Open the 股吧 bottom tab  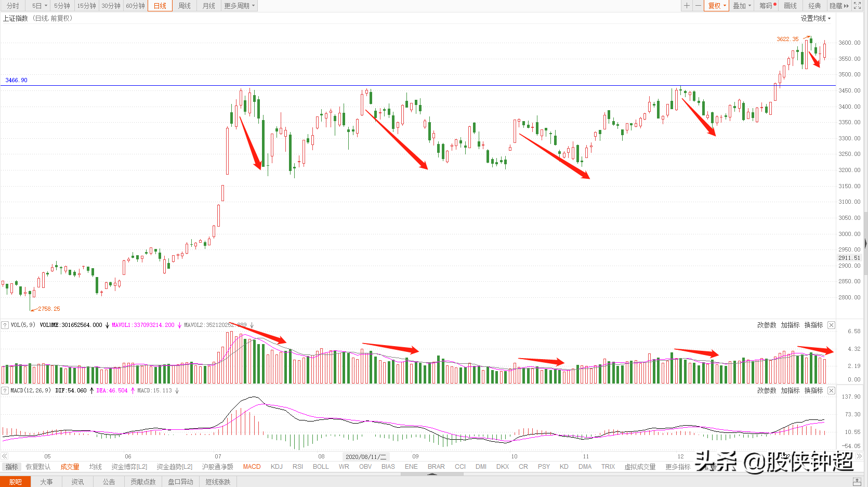(16, 482)
